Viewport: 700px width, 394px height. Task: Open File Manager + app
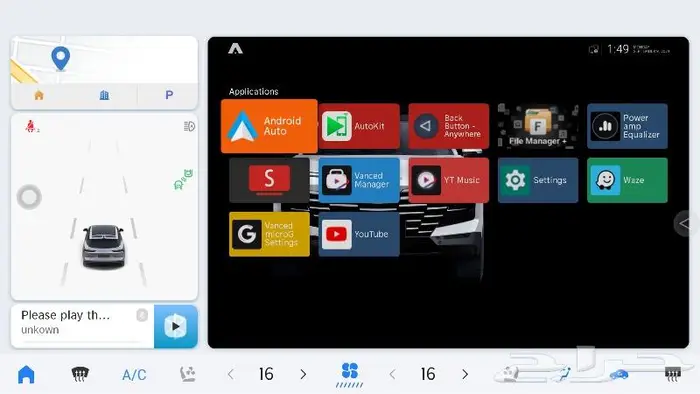[538, 126]
